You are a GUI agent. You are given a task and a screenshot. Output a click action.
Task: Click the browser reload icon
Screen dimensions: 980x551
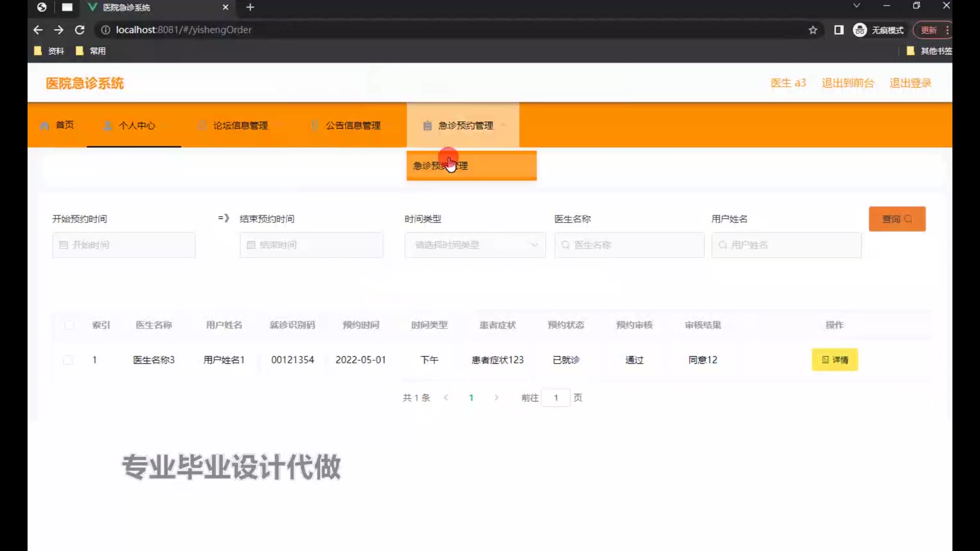[x=80, y=30]
